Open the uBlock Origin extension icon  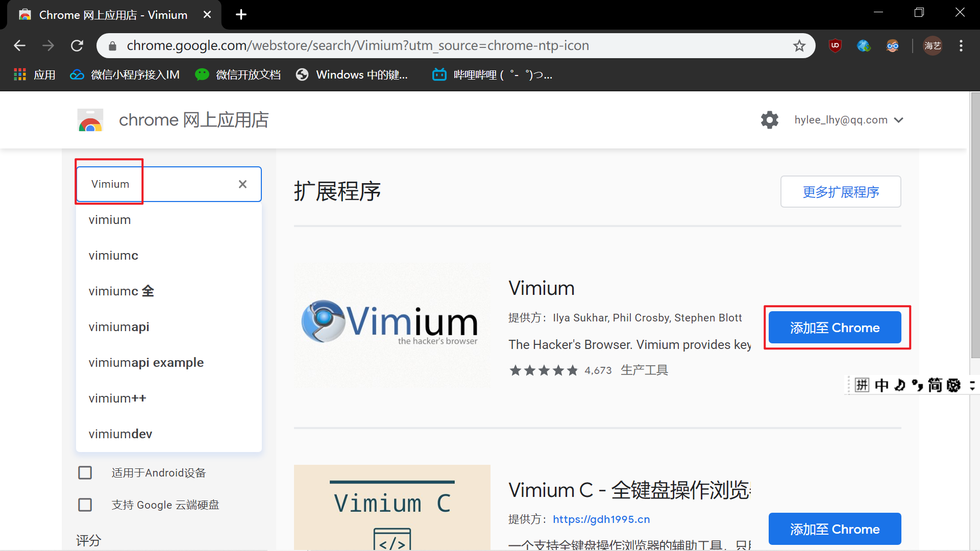pos(835,45)
